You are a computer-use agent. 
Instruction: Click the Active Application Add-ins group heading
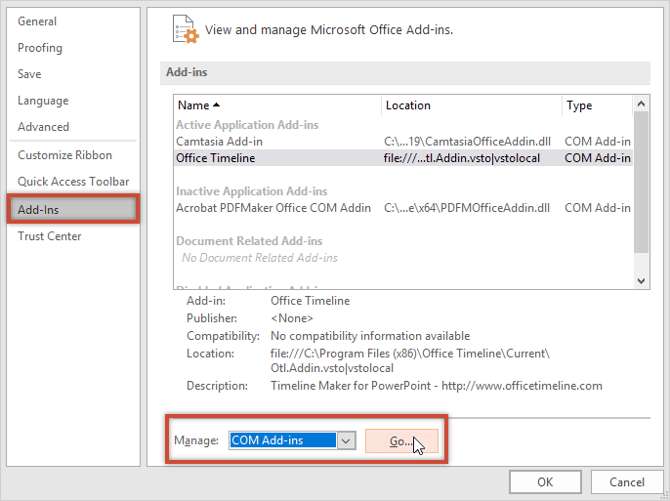[247, 125]
